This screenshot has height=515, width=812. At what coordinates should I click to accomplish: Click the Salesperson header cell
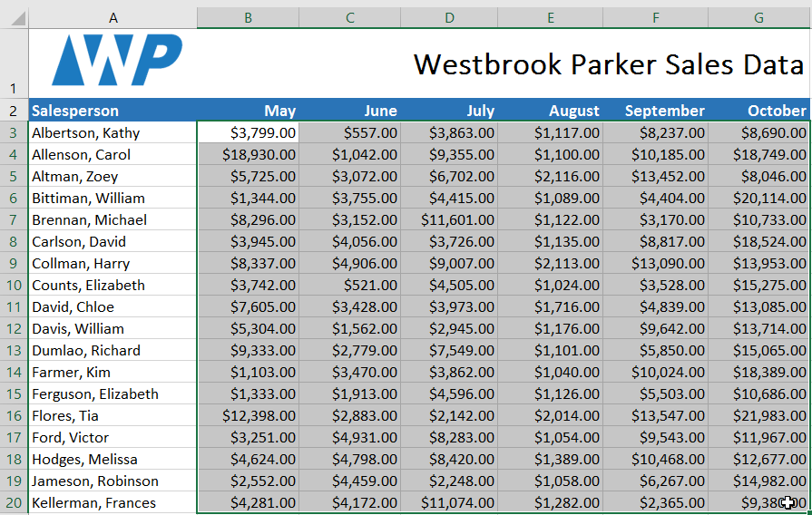point(113,111)
